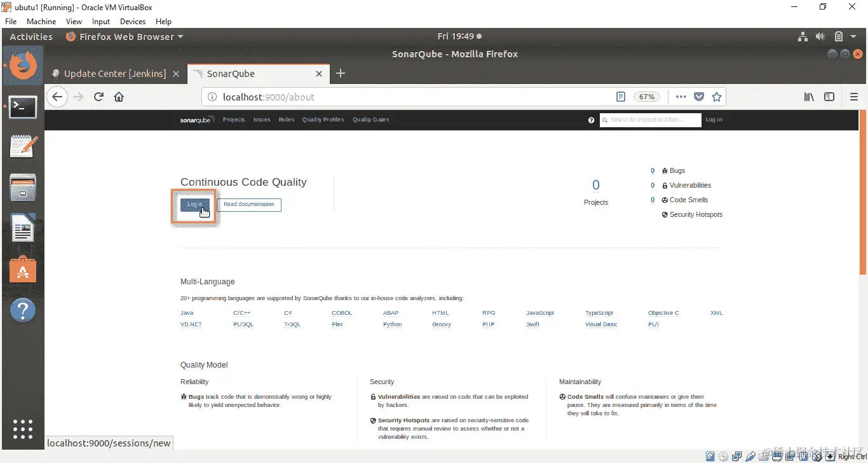Launch Terminal from the Ubuntu dock
Image resolution: width=868 pixels, height=463 pixels.
coord(23,107)
